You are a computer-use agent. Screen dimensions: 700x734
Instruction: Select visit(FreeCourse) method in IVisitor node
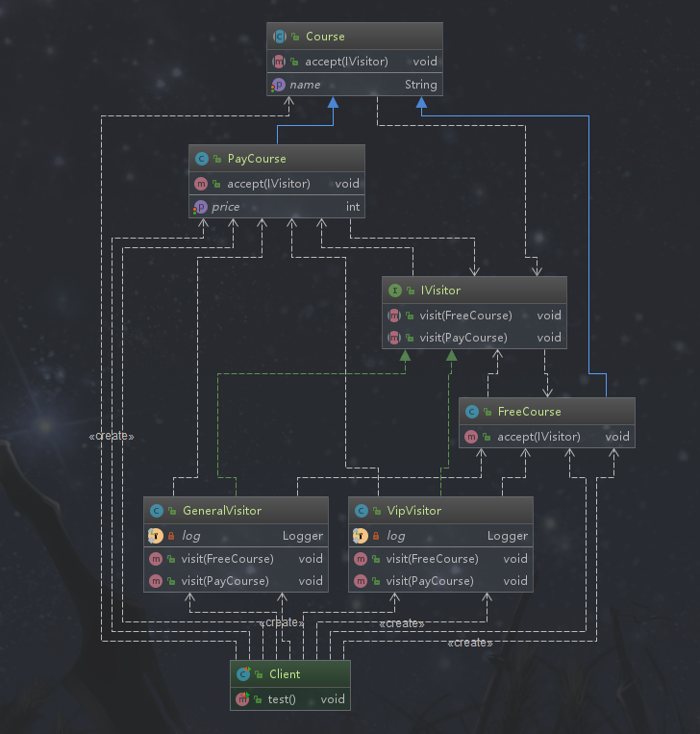(465, 316)
